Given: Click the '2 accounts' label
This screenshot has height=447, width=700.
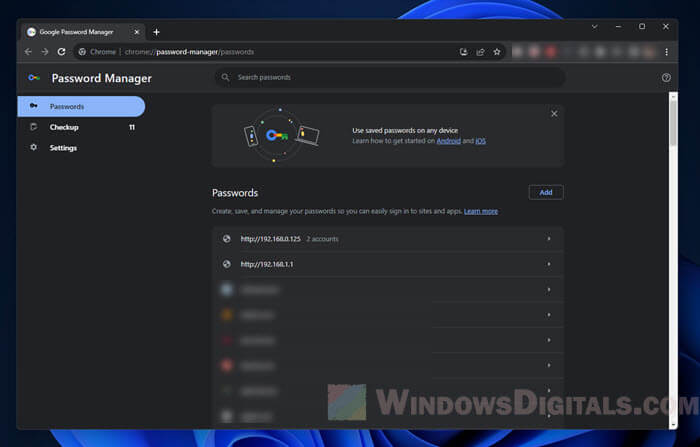Looking at the screenshot, I should pyautogui.click(x=322, y=239).
